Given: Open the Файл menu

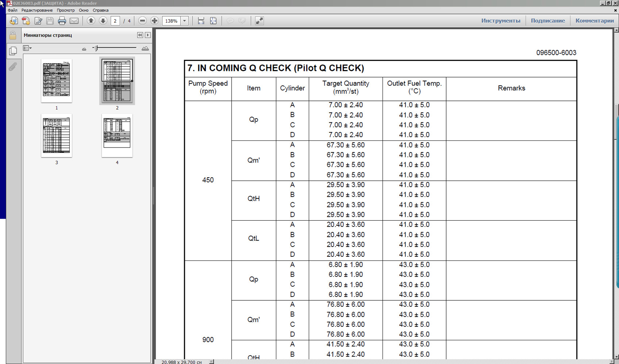Looking at the screenshot, I should click(x=12, y=10).
